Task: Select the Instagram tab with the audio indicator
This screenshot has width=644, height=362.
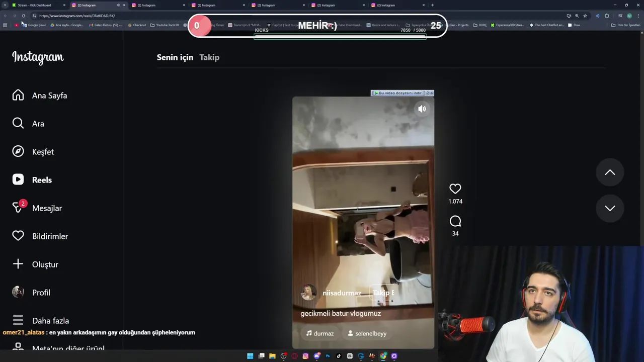Action: tap(98, 5)
